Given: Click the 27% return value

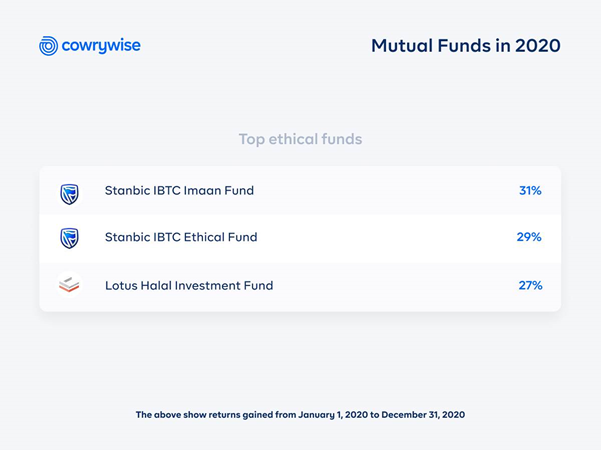Looking at the screenshot, I should pyautogui.click(x=530, y=285).
